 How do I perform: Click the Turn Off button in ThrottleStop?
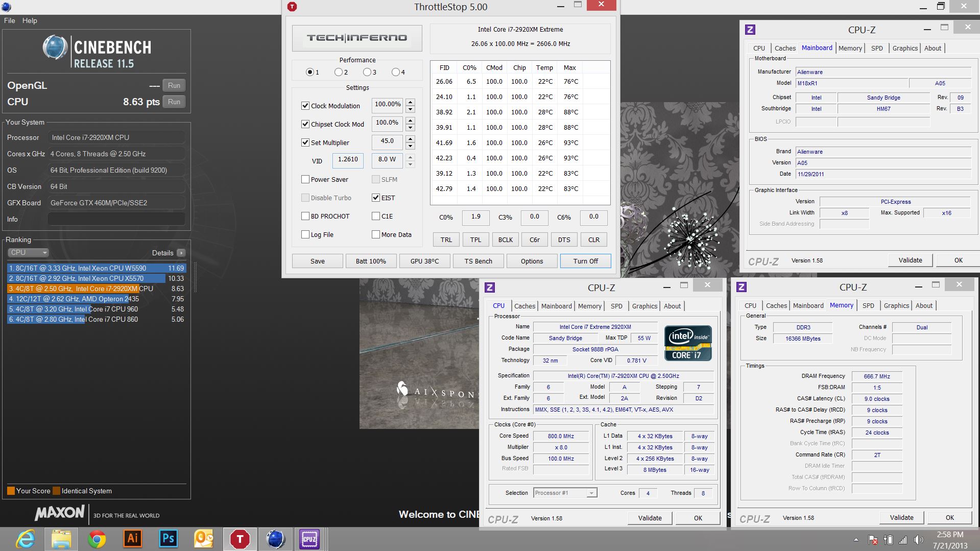click(585, 261)
